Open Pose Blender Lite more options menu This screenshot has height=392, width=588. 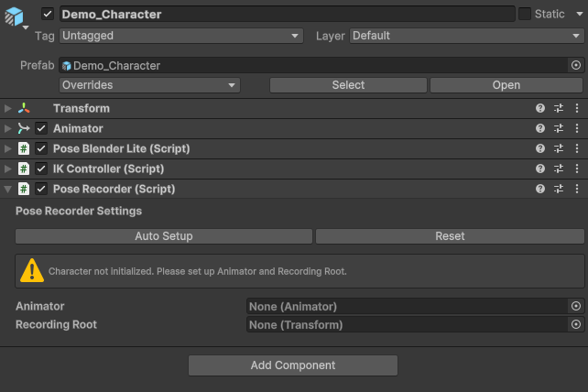click(577, 148)
